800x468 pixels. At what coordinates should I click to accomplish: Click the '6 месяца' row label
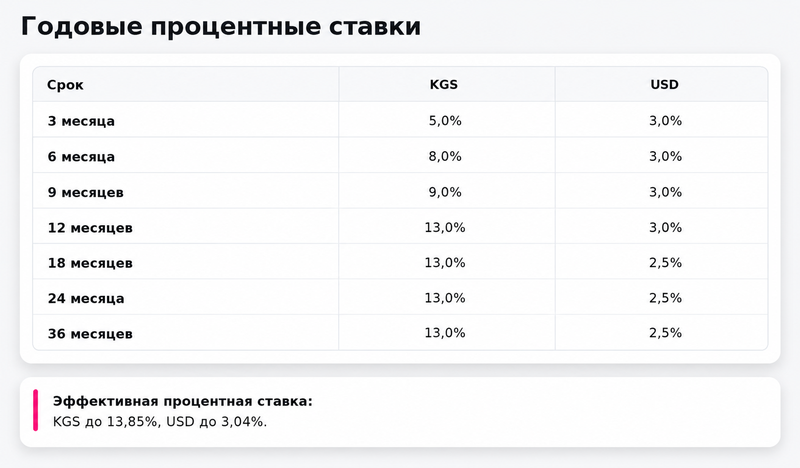(81, 157)
